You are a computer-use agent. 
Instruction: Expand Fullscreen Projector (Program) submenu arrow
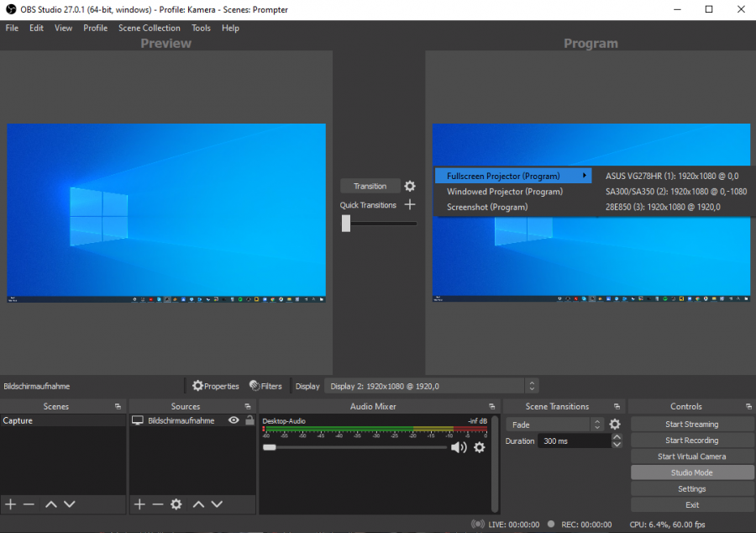pyautogui.click(x=585, y=176)
